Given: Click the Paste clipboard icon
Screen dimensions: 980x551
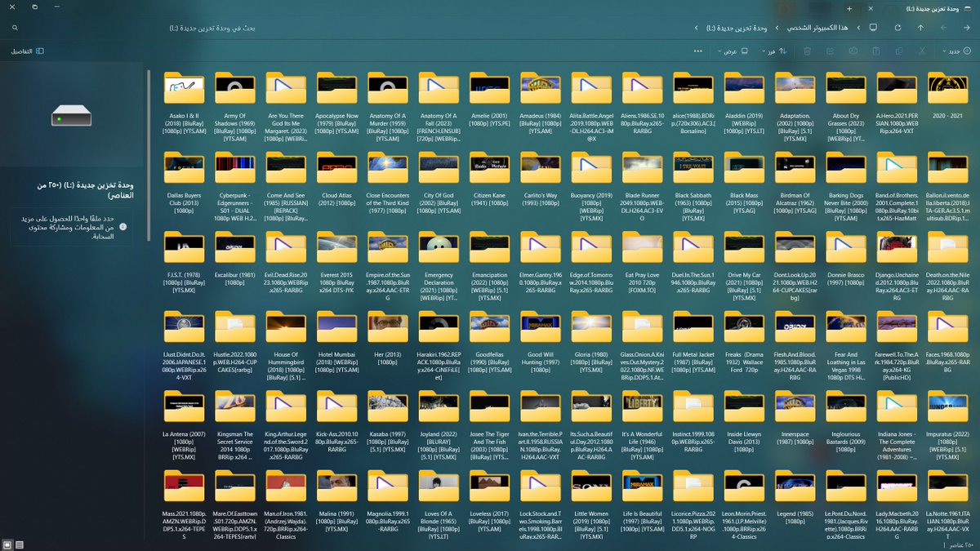Looking at the screenshot, I should 875,51.
